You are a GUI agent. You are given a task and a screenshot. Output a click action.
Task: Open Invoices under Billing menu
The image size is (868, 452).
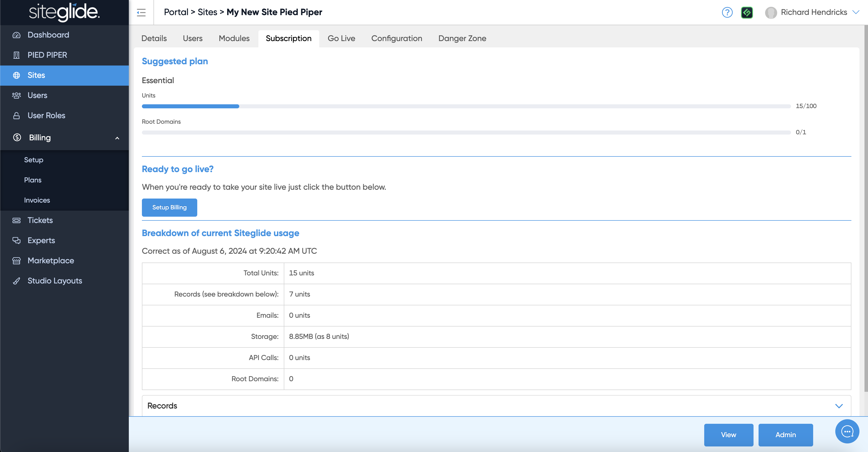(x=37, y=200)
